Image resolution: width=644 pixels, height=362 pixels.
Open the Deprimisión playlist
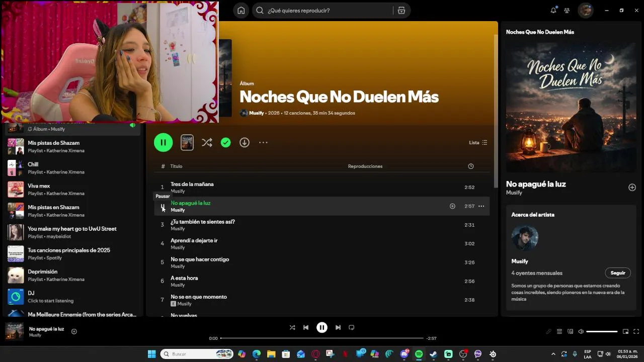tap(73, 275)
